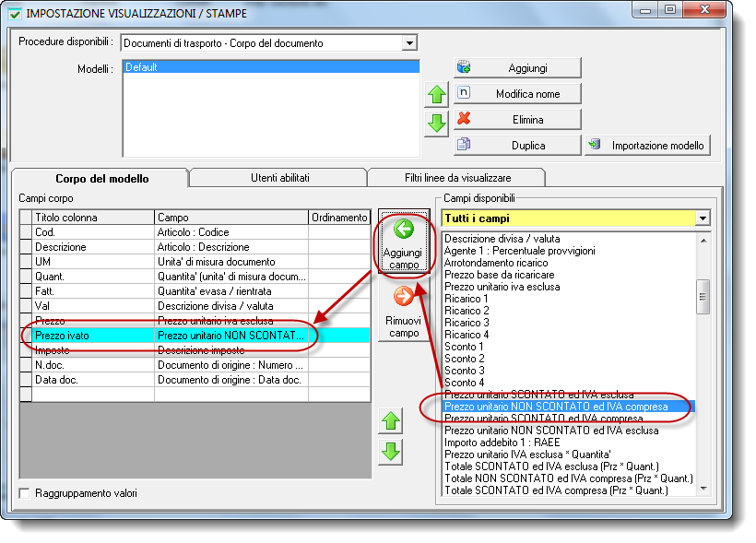Click Documento di origine : Data doc. cell
This screenshot has height=543, width=756.
coord(230,380)
